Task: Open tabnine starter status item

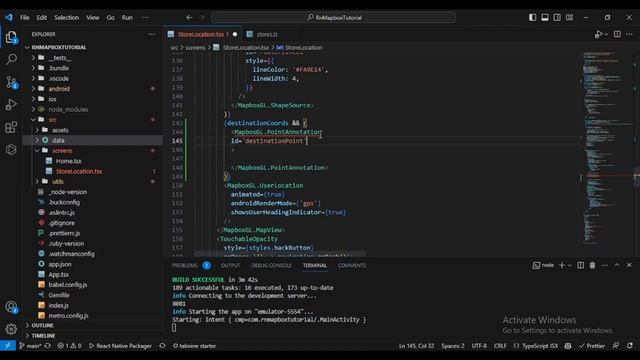Action: pyautogui.click(x=194, y=346)
